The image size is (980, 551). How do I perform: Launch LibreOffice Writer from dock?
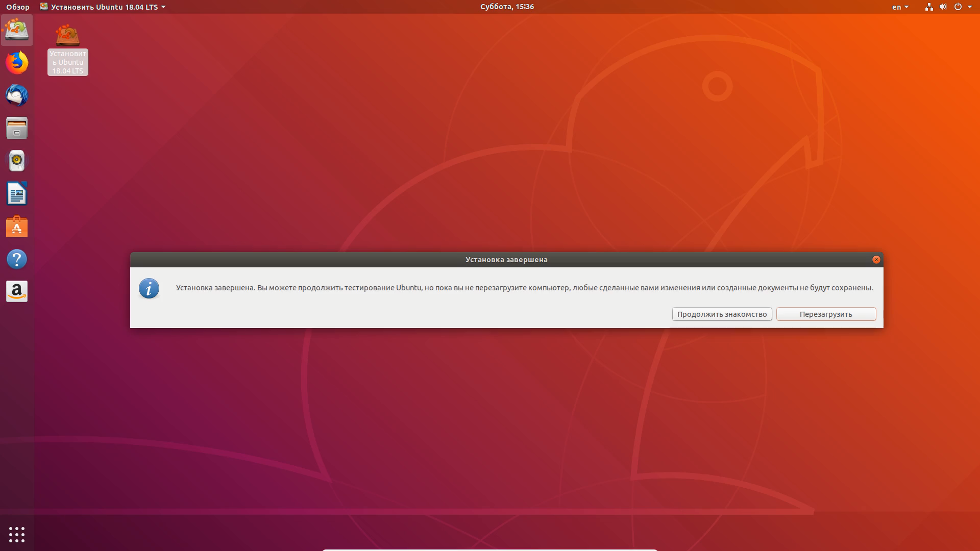17,193
